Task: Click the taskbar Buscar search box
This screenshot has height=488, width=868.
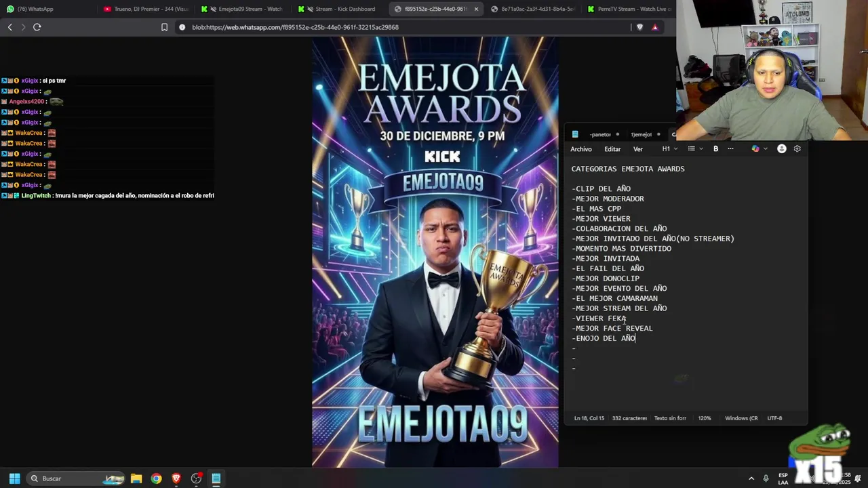Action: click(76, 479)
